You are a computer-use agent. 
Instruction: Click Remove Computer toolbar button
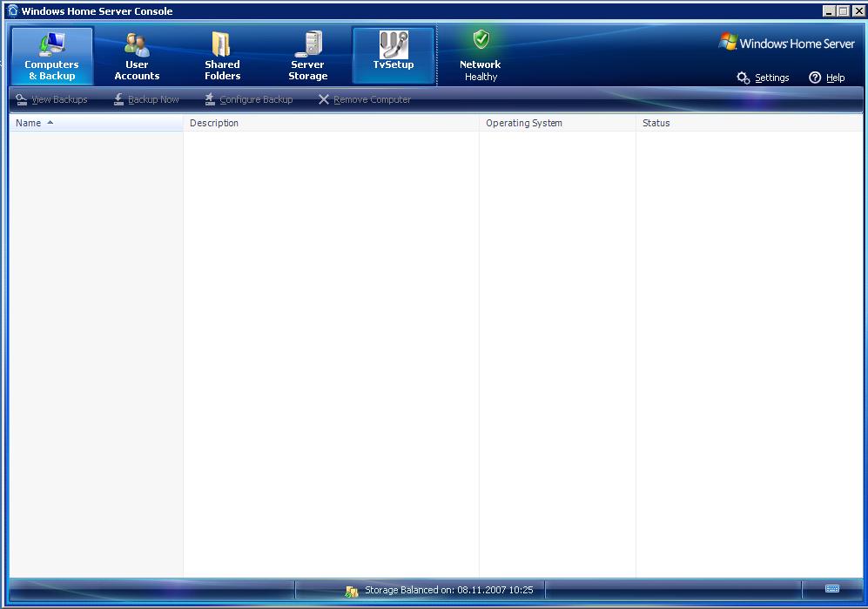click(x=364, y=99)
